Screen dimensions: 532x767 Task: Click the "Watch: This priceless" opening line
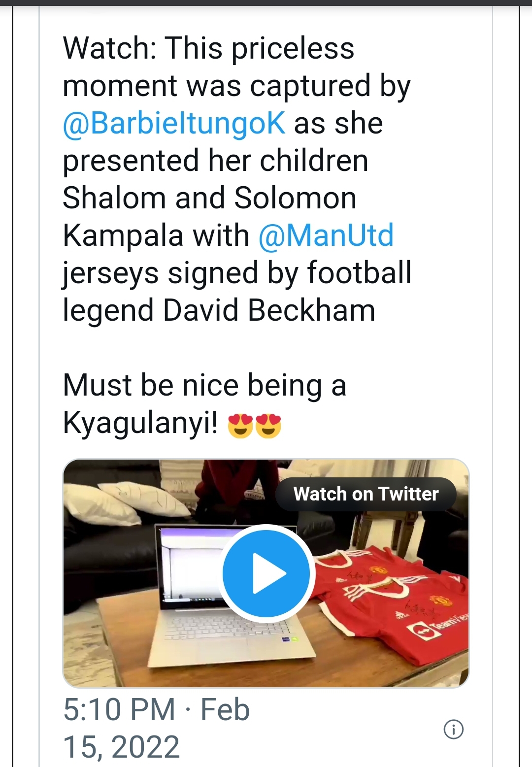pos(208,48)
